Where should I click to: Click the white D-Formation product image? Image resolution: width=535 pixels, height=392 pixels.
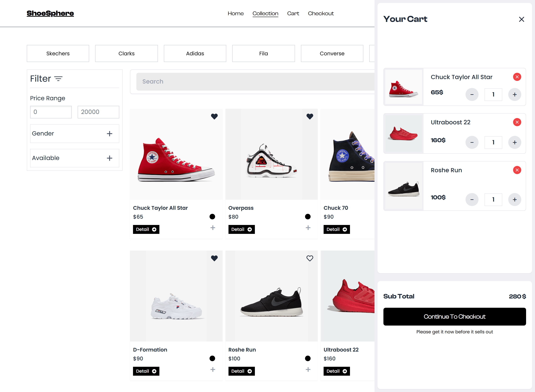tap(176, 296)
